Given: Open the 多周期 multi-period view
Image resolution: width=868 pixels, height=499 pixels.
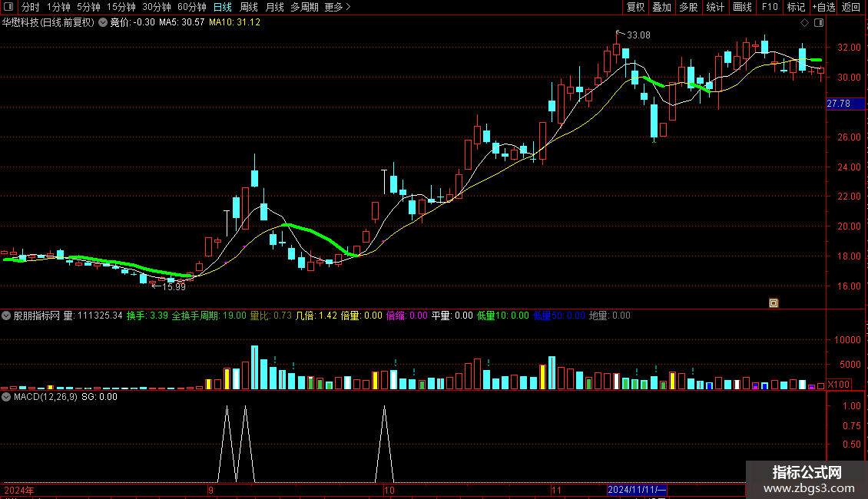Looking at the screenshot, I should pos(304,7).
